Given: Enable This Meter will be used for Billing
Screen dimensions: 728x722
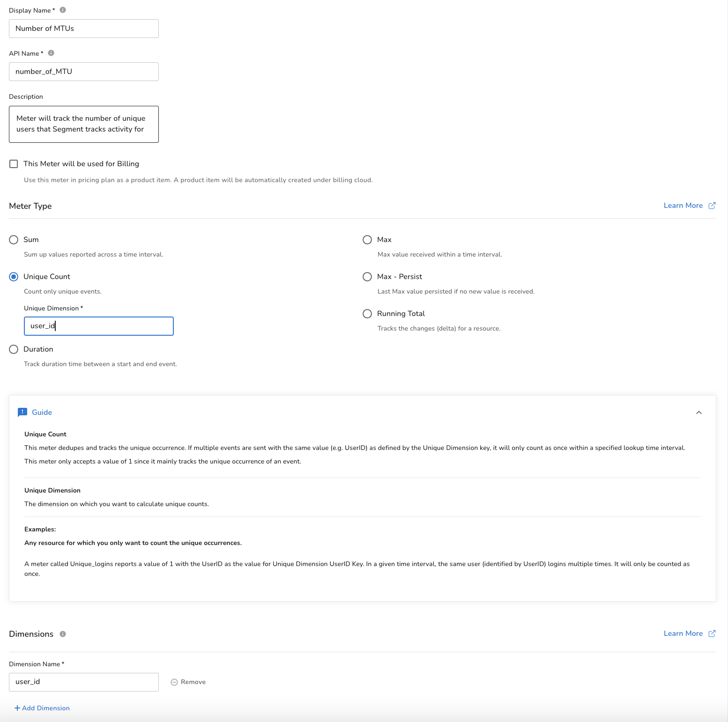Looking at the screenshot, I should point(14,164).
